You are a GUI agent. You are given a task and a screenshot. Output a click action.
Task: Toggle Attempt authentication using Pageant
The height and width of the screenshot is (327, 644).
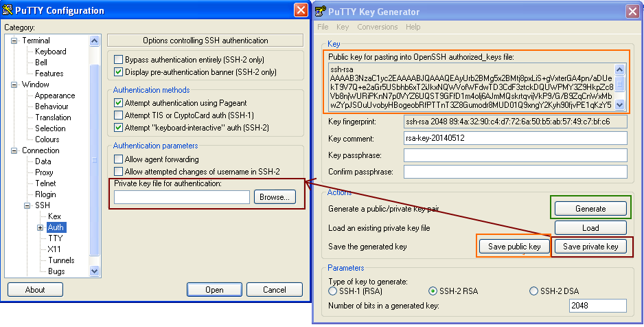[x=118, y=102]
